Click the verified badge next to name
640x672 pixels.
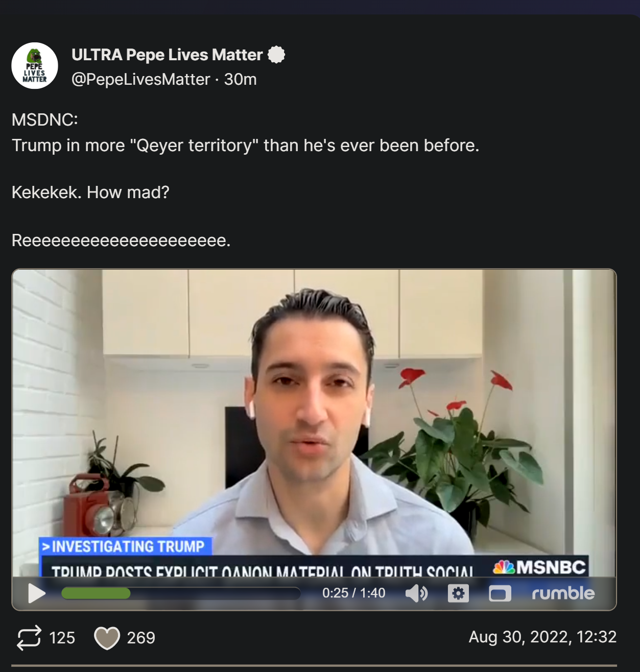pos(276,55)
